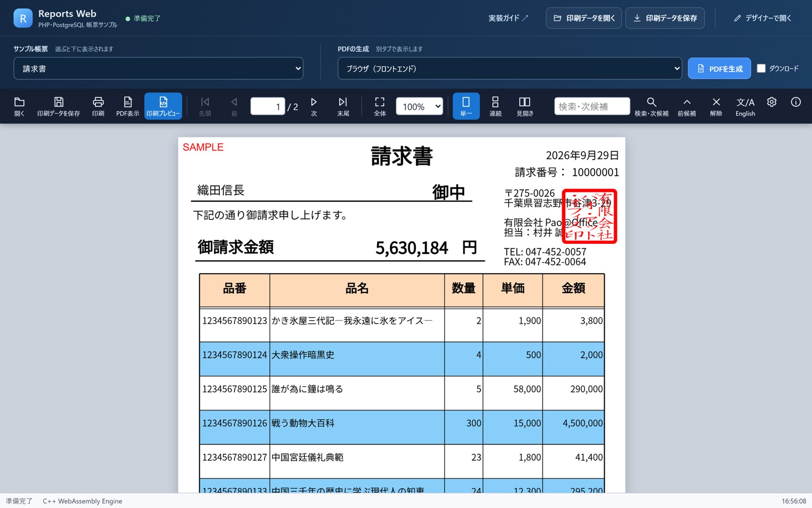This screenshot has width=812, height=508.
Task: Open settings gear icon
Action: (771, 102)
